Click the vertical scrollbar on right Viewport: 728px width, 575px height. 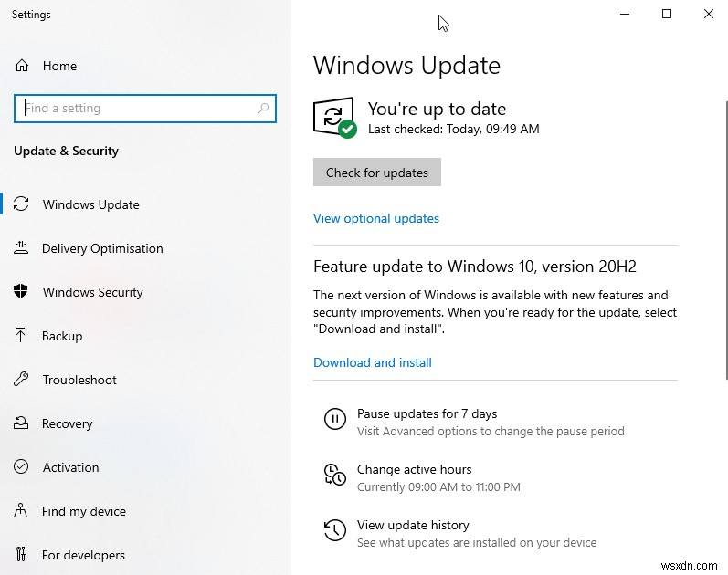(726, 239)
